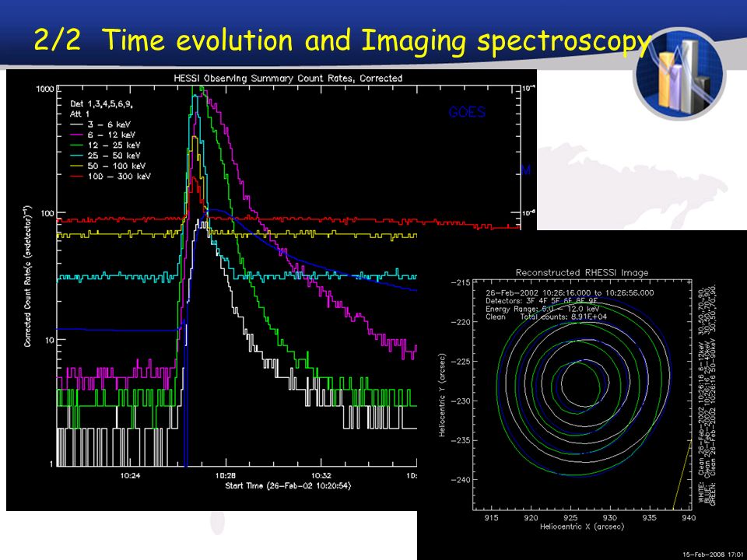Screen dimensions: 747x560
Task: Click the 'Total counts: 8.91E+04' text
Action: tap(563, 317)
